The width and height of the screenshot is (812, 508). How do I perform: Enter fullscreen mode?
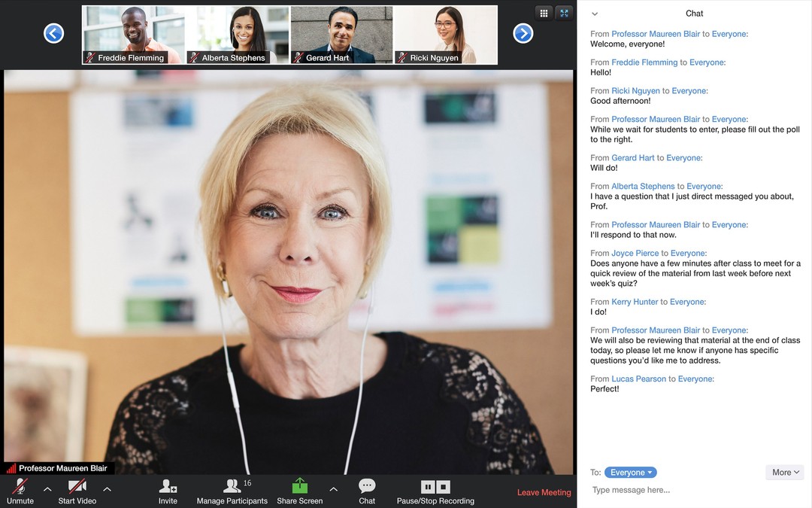pos(564,13)
